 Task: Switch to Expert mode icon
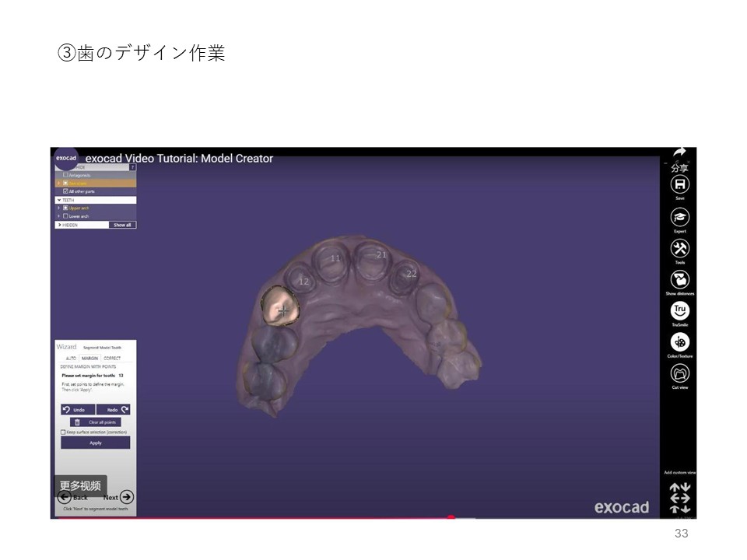[680, 217]
